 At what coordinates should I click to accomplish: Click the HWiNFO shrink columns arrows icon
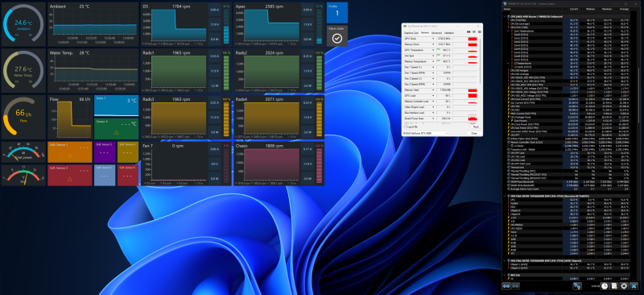click(515, 286)
